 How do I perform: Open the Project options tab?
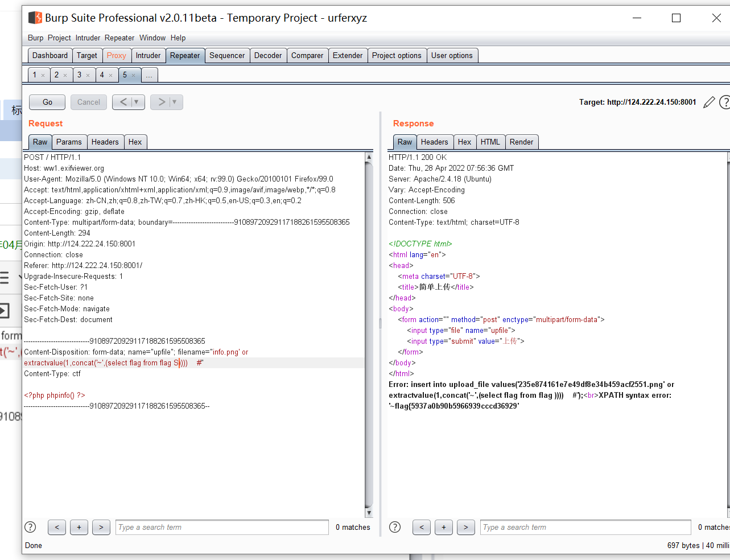[x=397, y=55]
